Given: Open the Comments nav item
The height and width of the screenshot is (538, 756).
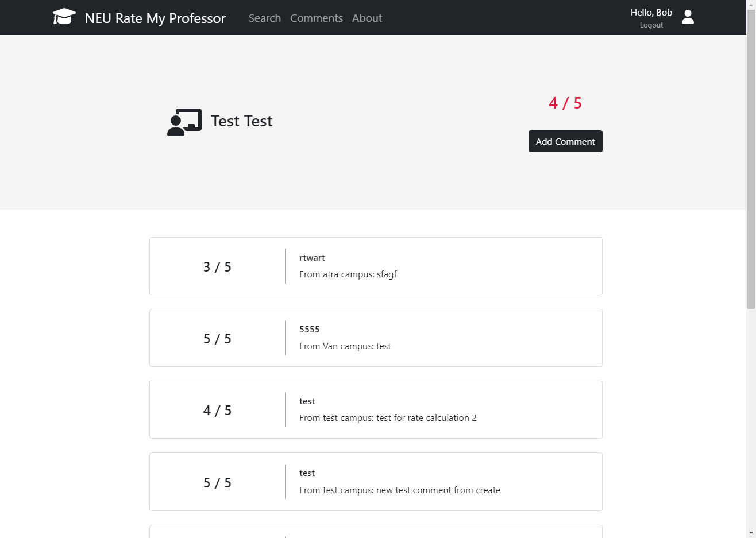Looking at the screenshot, I should 317,18.
